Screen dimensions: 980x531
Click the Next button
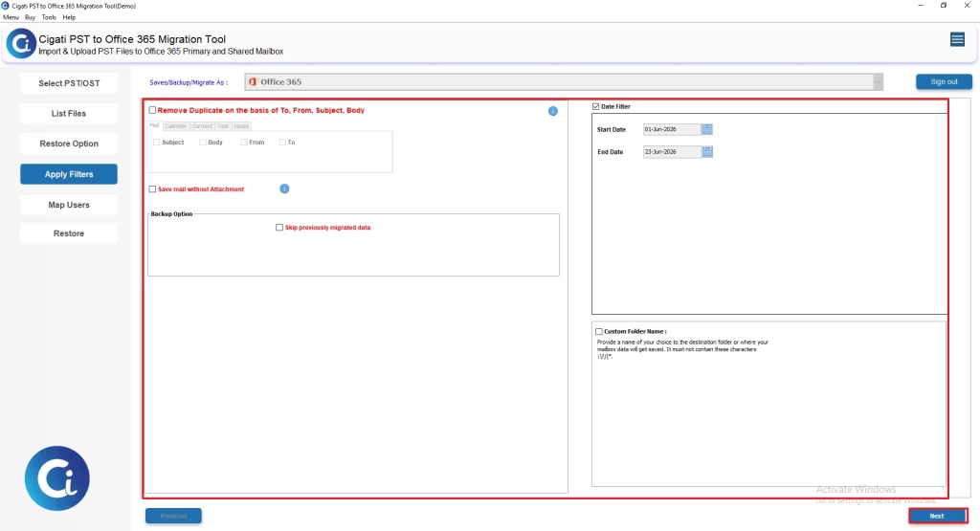click(x=937, y=516)
